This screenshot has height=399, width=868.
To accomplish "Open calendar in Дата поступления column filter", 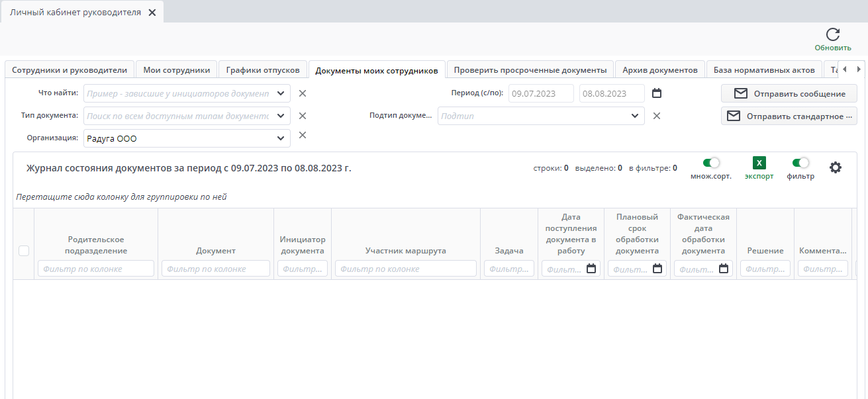I will coord(591,269).
